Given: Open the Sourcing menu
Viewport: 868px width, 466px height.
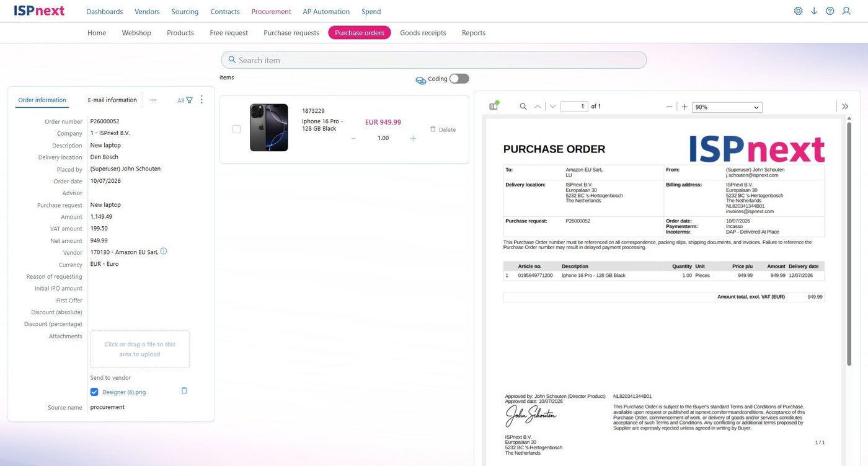Looking at the screenshot, I should 185,12.
